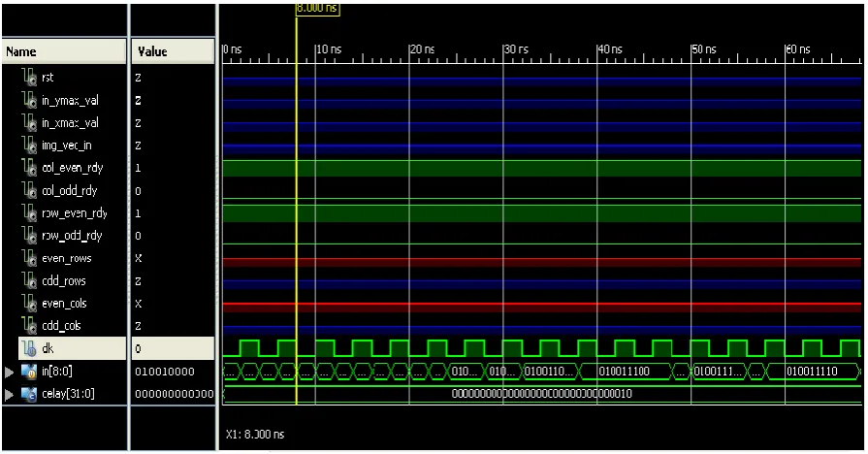Click the in_ymax_val signal icon
Viewport: 868px width, 454px height.
pyautogui.click(x=29, y=100)
